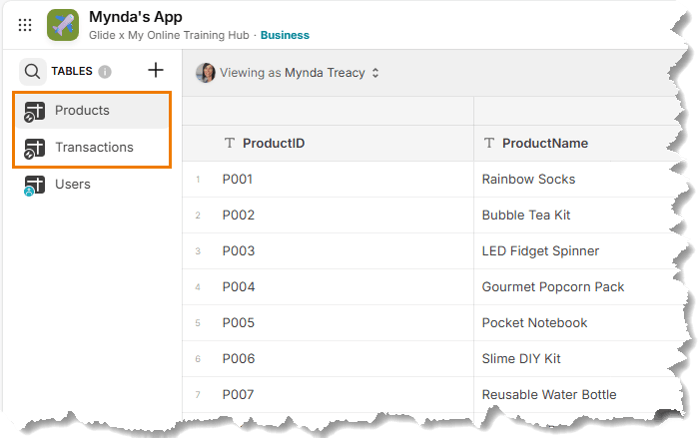Click Mynda Treacy's avatar picture
The width and height of the screenshot is (698, 438).
(205, 73)
